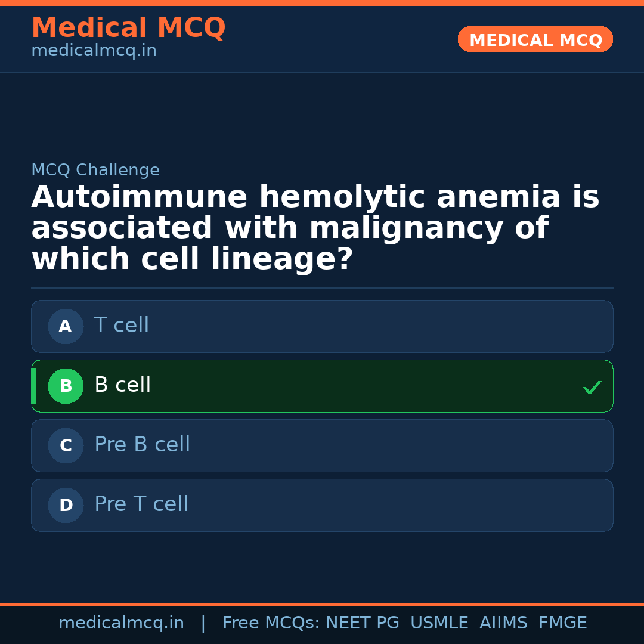The height and width of the screenshot is (644, 644).
Task: Click the question text about autoimmune hemolytic anemia
Action: pyautogui.click(x=315, y=227)
